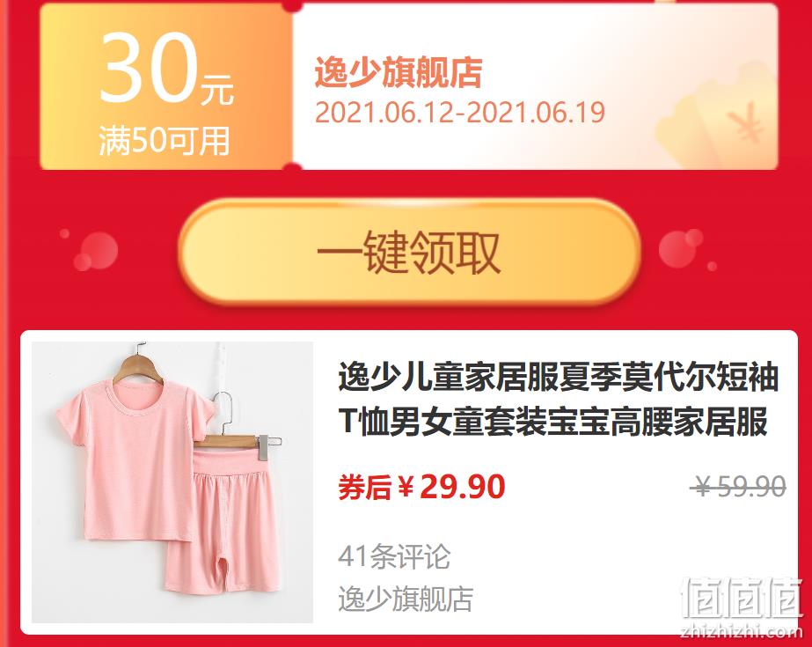This screenshot has width=812, height=647.
Task: Open 逸少旗舰店 store link under reviews
Action: point(406,599)
